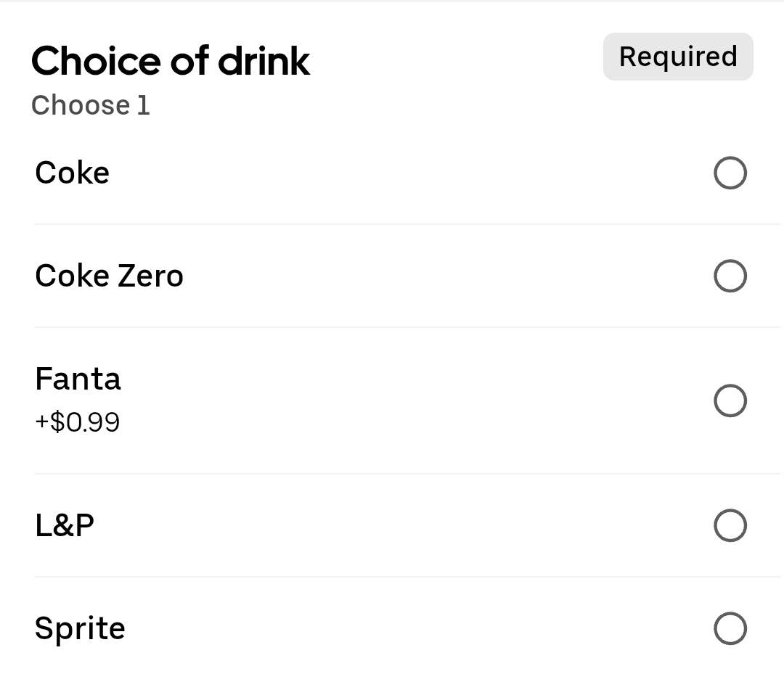Click the Required badge
The width and height of the screenshot is (784, 674).
pyautogui.click(x=678, y=57)
